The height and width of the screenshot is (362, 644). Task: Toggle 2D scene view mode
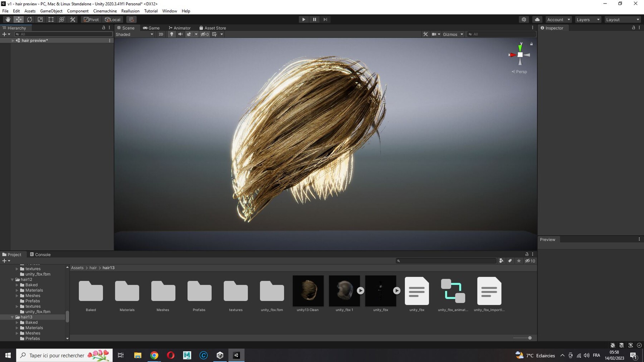coord(161,34)
